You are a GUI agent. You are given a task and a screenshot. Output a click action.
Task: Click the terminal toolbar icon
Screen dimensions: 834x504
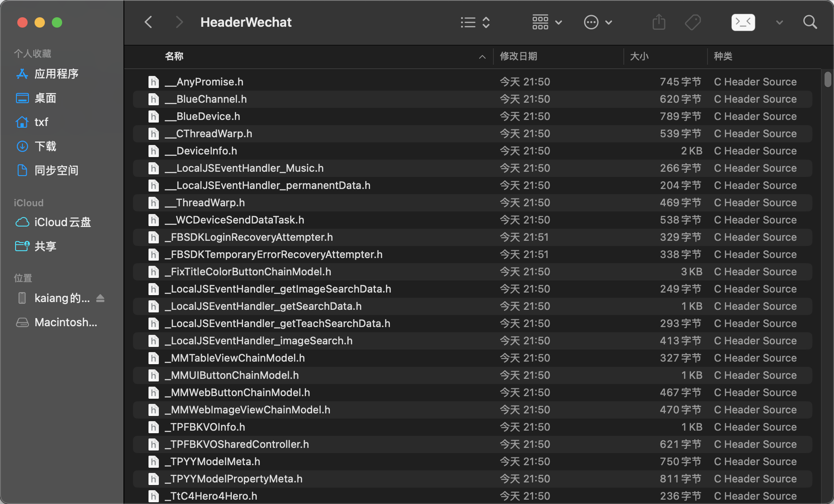tap(743, 22)
